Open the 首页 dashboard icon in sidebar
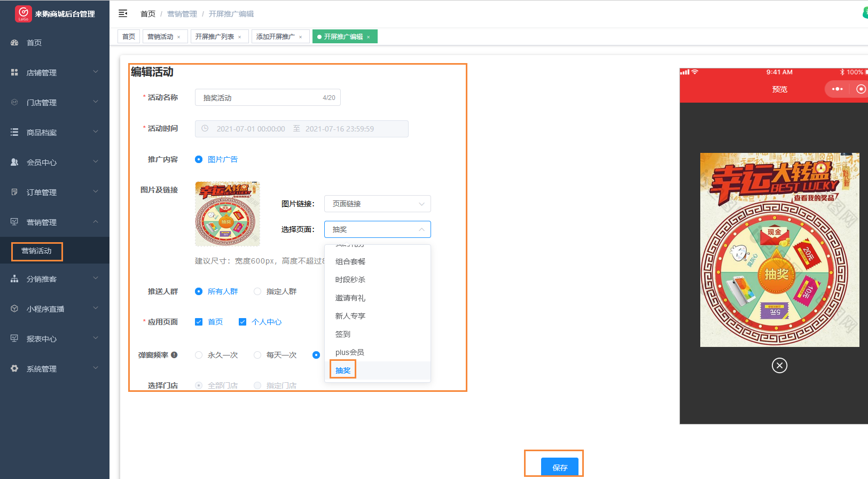868x479 pixels. click(15, 43)
